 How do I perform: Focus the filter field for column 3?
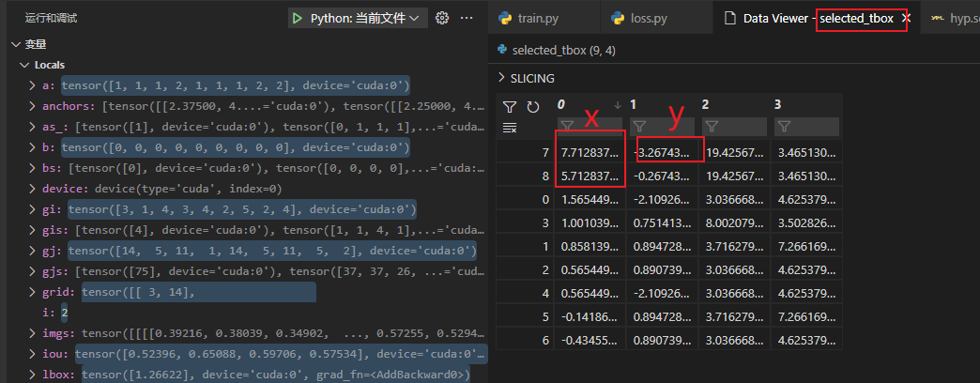(x=807, y=127)
